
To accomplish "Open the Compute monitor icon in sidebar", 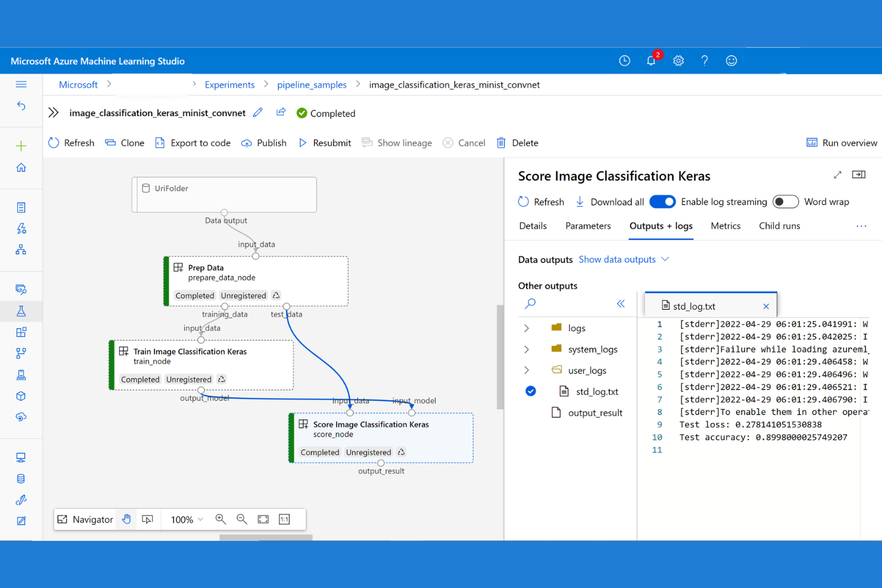I will point(21,458).
